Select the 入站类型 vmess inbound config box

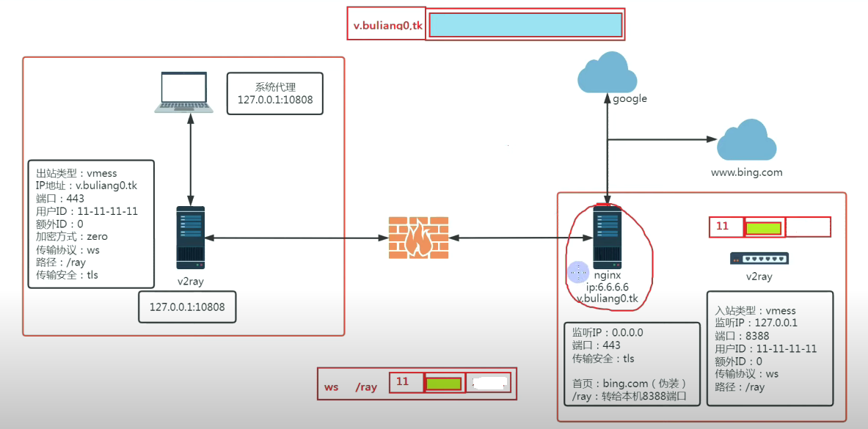(x=770, y=348)
